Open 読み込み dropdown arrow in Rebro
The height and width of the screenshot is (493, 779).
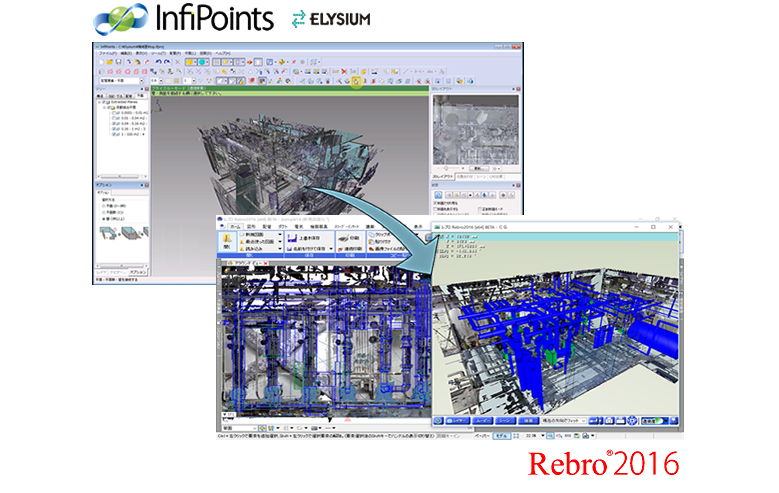280,248
